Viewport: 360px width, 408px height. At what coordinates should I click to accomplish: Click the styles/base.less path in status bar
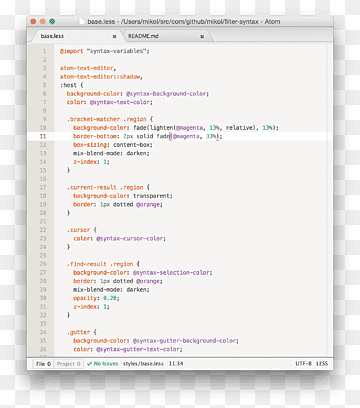pos(143,364)
